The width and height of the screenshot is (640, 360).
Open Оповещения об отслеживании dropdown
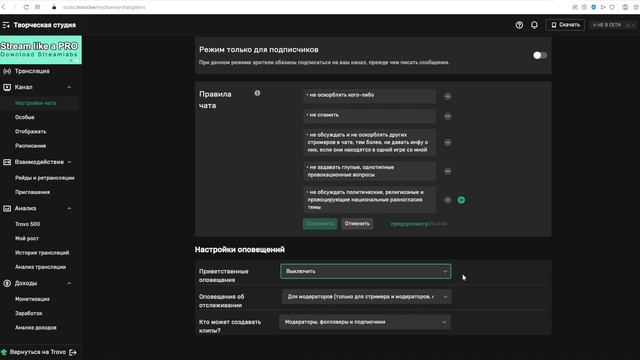click(367, 297)
